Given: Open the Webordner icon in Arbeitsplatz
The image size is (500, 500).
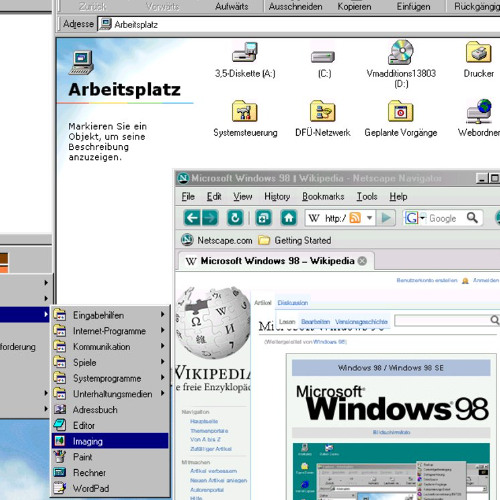Looking at the screenshot, I should [x=479, y=111].
